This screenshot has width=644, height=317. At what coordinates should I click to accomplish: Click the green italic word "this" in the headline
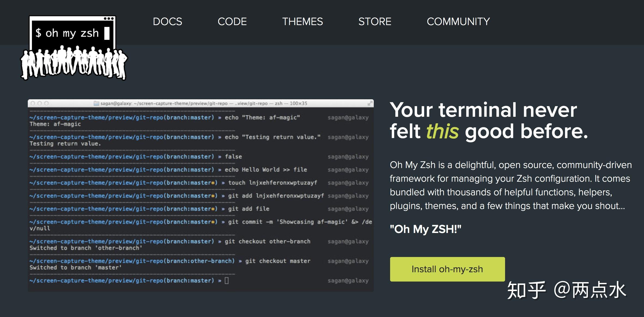coord(442,131)
